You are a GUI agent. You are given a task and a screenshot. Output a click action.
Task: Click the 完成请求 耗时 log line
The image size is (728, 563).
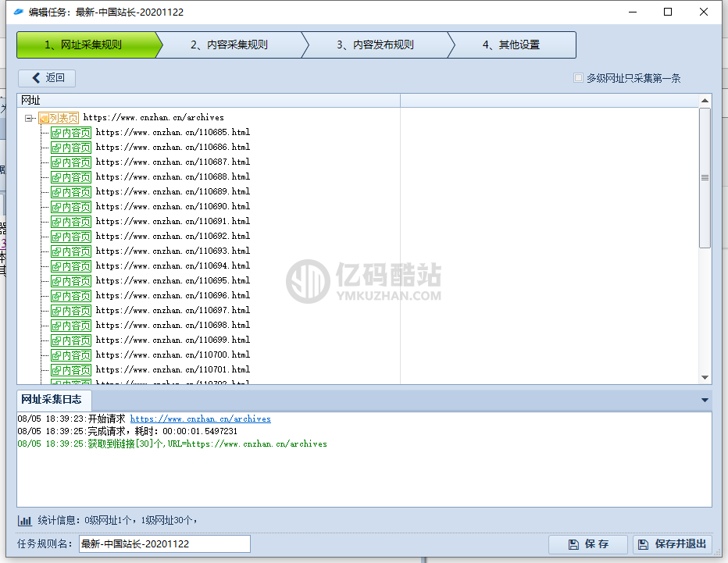127,431
